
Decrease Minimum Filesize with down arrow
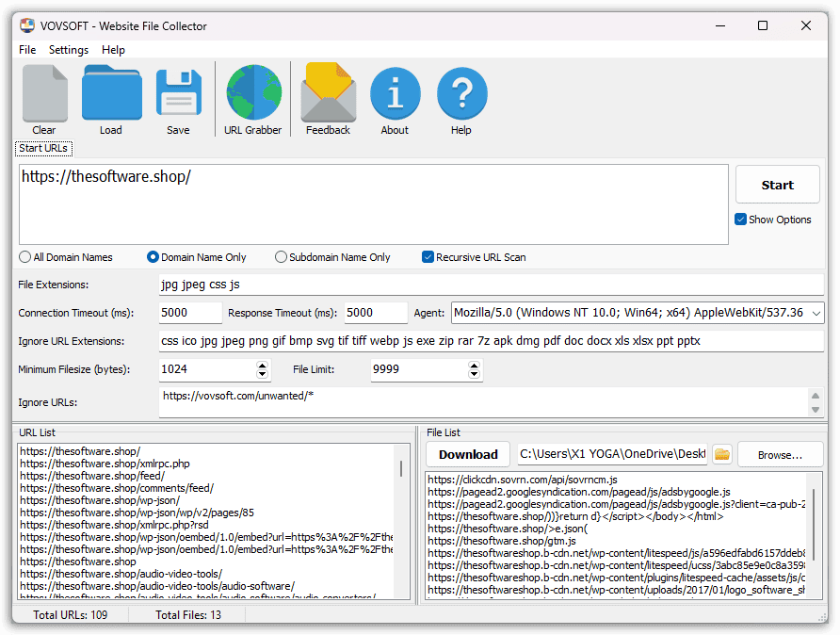click(262, 374)
